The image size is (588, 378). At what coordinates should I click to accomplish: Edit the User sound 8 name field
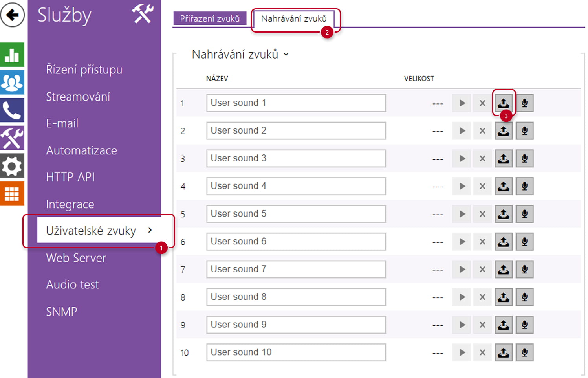click(296, 297)
